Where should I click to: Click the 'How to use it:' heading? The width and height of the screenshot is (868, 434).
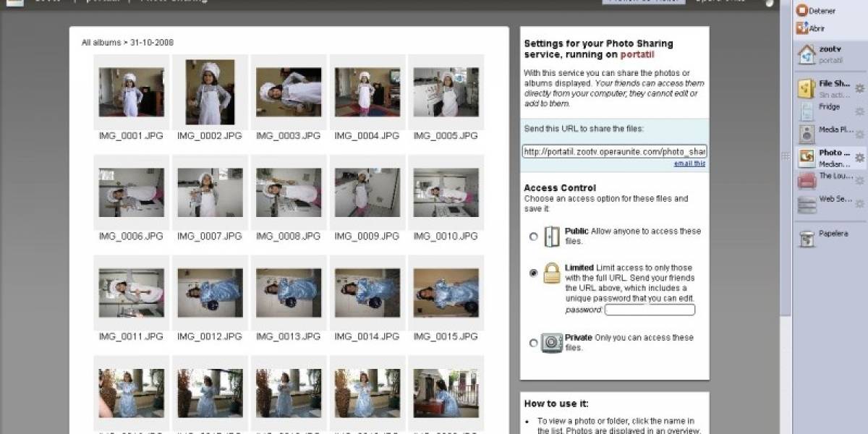pos(557,404)
